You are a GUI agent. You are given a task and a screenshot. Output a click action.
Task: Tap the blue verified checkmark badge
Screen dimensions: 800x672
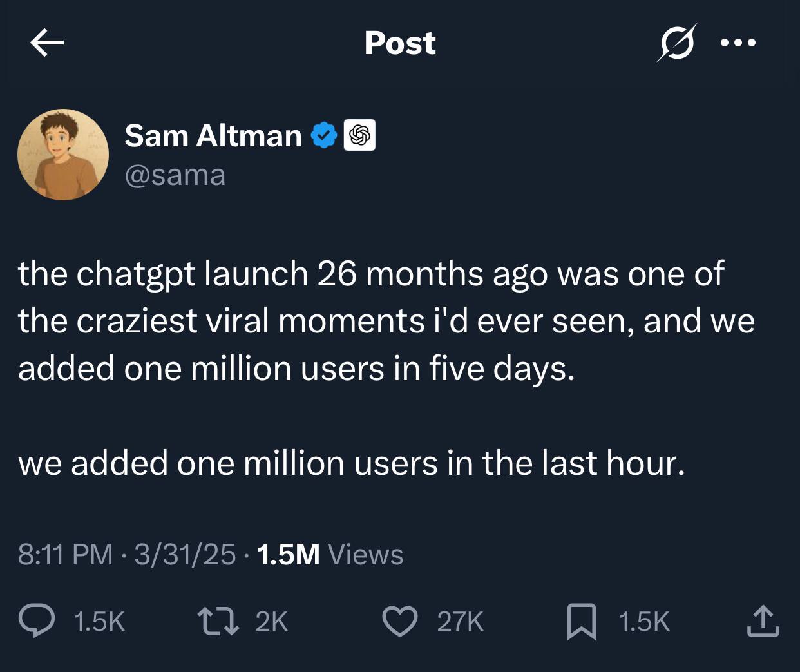tap(323, 136)
